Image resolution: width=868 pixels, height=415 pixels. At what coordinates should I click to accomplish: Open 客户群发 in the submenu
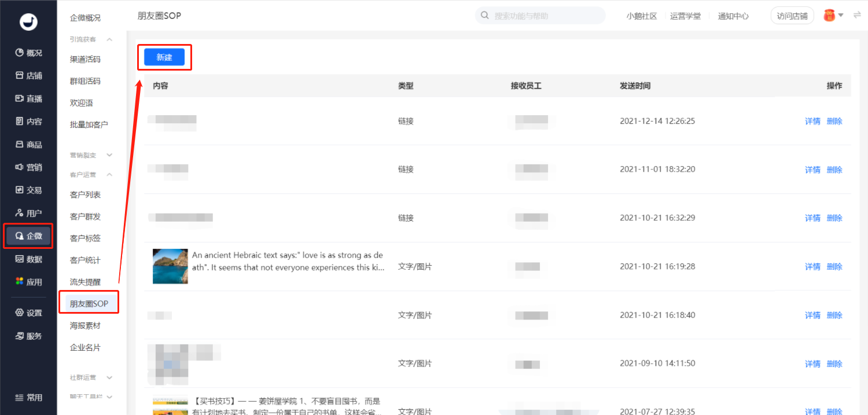pos(85,216)
